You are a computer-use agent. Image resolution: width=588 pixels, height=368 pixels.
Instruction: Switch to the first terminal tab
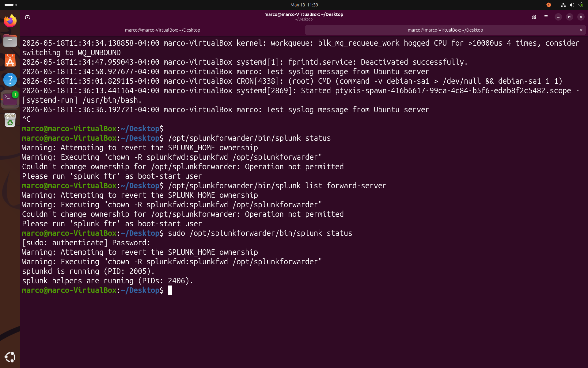tap(162, 30)
